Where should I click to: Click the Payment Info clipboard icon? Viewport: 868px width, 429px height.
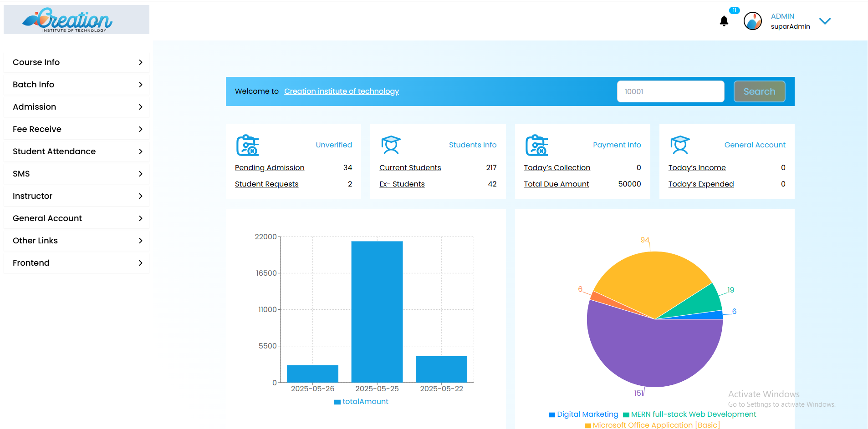point(536,145)
